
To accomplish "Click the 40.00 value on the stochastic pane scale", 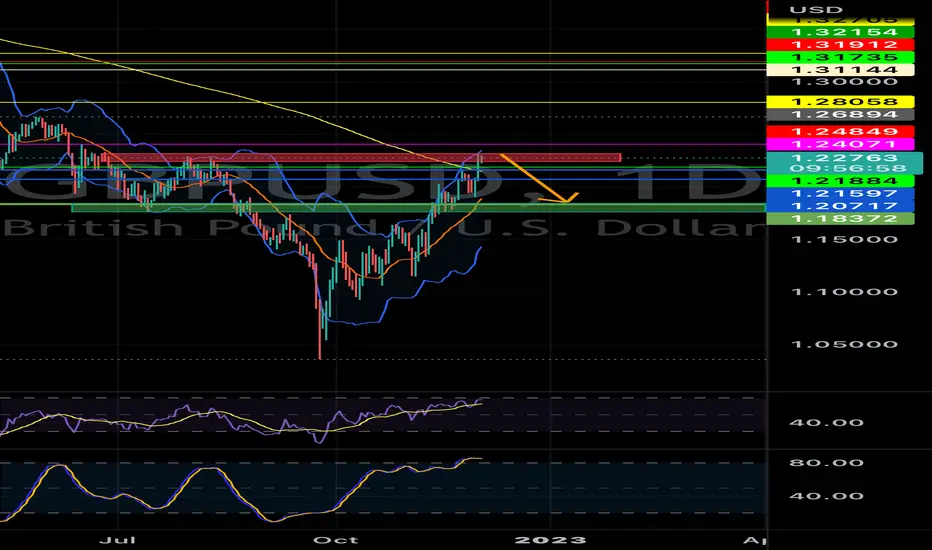I will (826, 496).
